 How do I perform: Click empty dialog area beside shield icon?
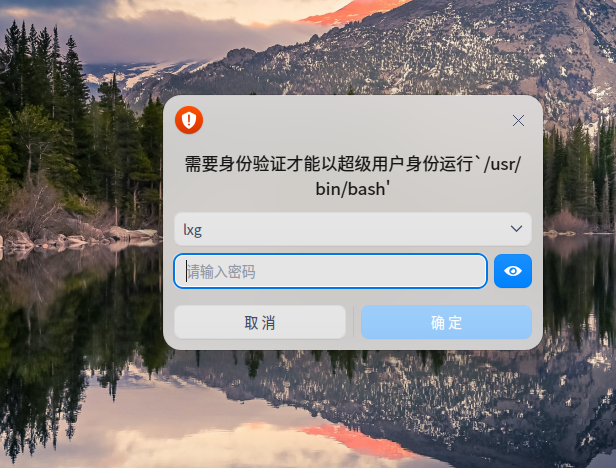click(x=354, y=120)
